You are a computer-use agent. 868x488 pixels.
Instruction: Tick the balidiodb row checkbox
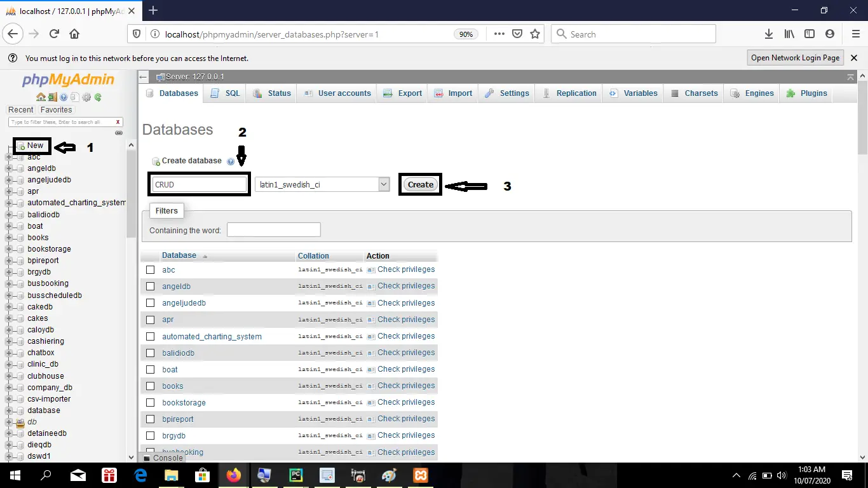(x=151, y=353)
